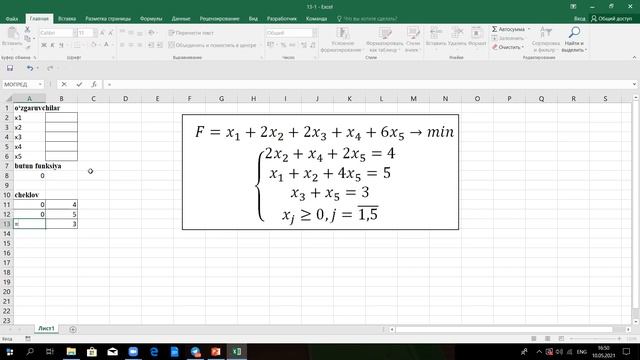Click the Delete cells icon
Screen dimensions: 640x360
click(x=457, y=33)
